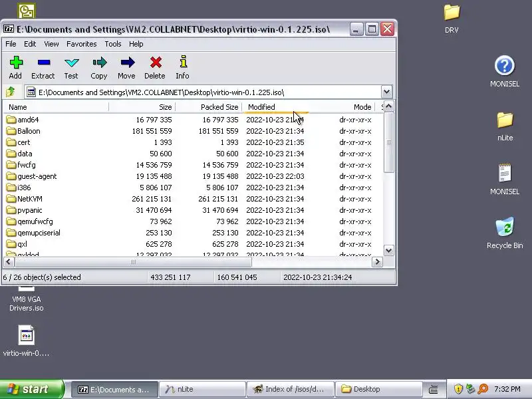Open the Edit menu
Image resolution: width=532 pixels, height=399 pixels.
coord(30,44)
